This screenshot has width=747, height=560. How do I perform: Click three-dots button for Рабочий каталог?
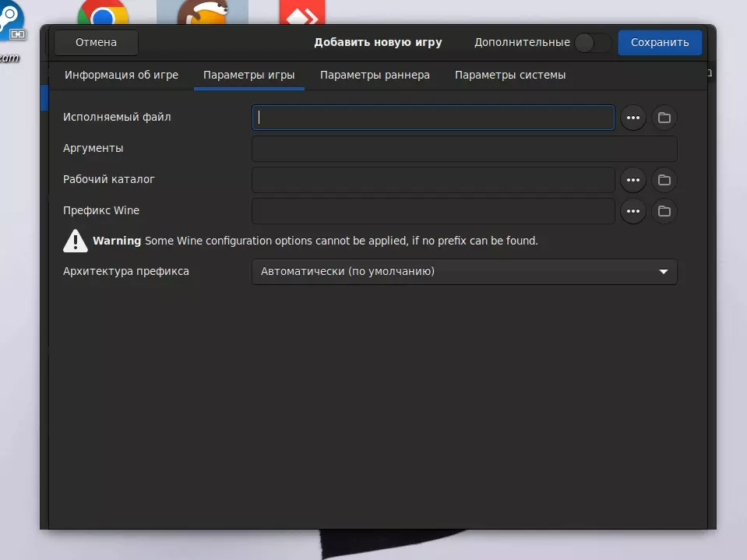pyautogui.click(x=632, y=180)
